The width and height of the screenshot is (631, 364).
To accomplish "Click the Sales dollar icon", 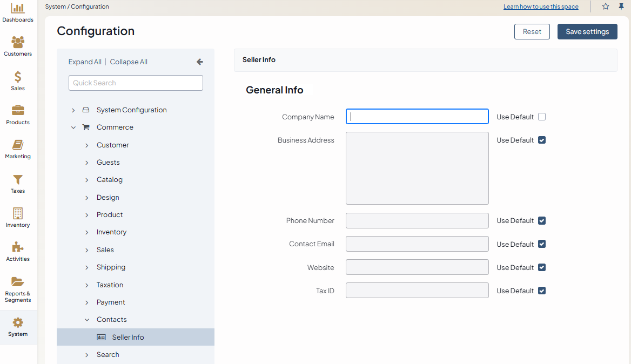I will (x=18, y=77).
